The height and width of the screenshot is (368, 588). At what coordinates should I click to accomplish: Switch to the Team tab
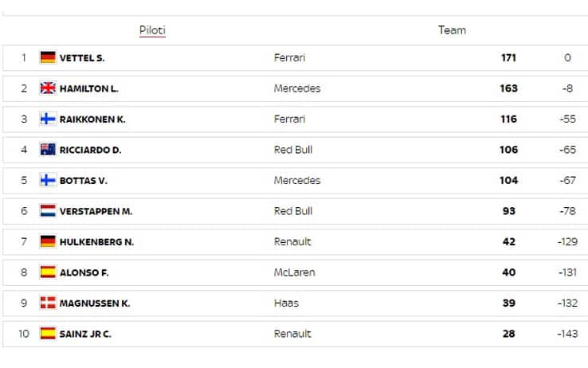(x=452, y=30)
